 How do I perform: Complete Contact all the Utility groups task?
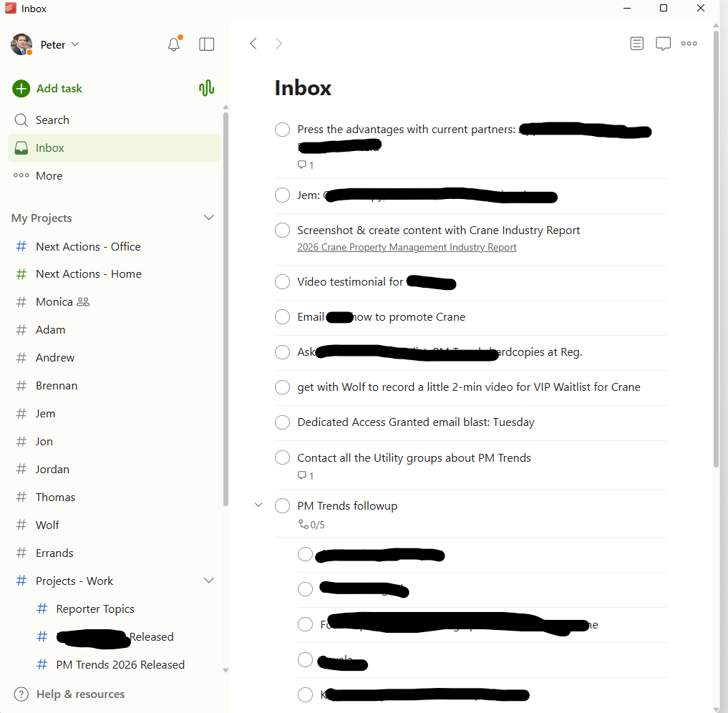tap(282, 457)
